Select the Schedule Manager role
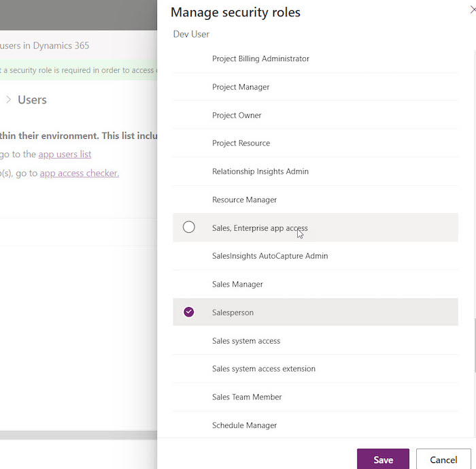This screenshot has height=469, width=476. [316, 425]
